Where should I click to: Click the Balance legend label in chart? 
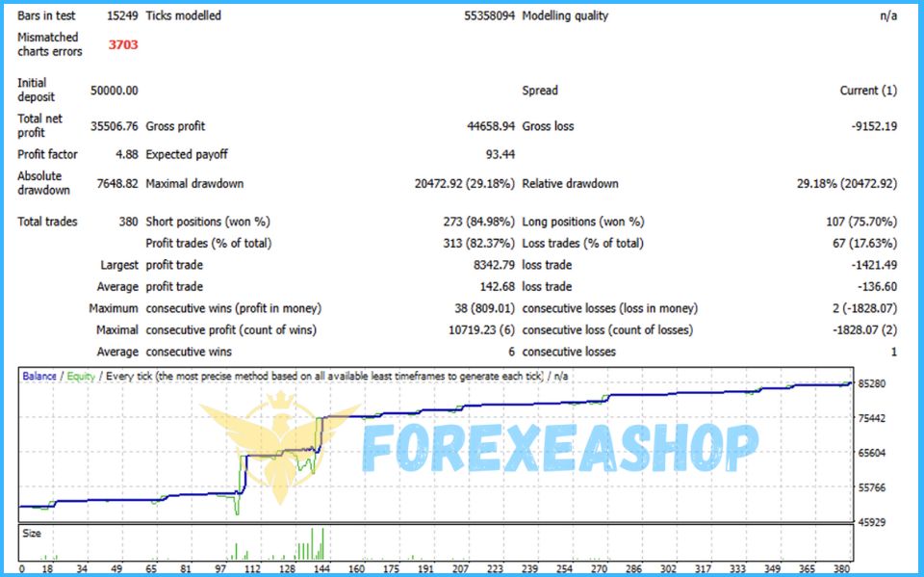(x=38, y=376)
